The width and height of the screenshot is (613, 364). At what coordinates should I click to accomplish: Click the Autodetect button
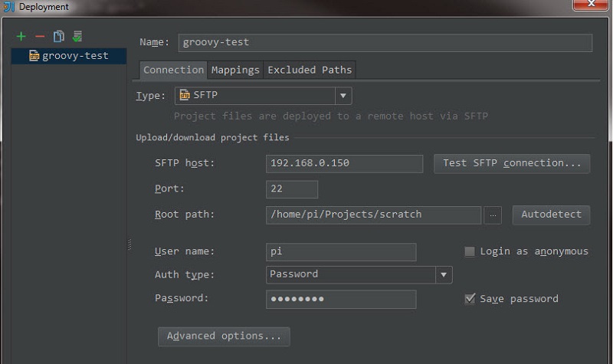[551, 215]
